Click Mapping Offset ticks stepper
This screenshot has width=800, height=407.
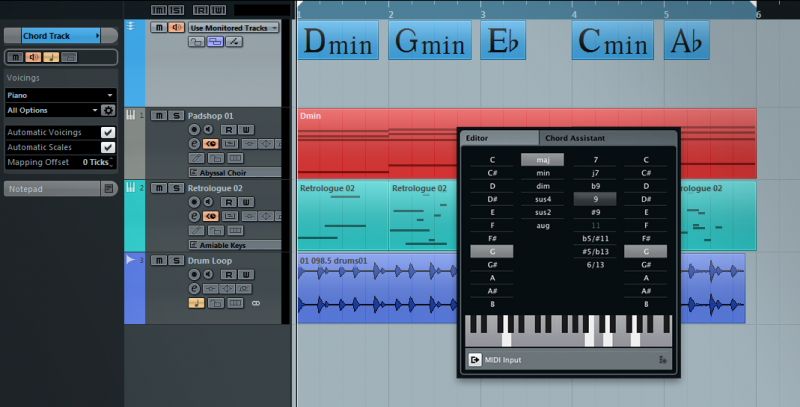[111, 162]
